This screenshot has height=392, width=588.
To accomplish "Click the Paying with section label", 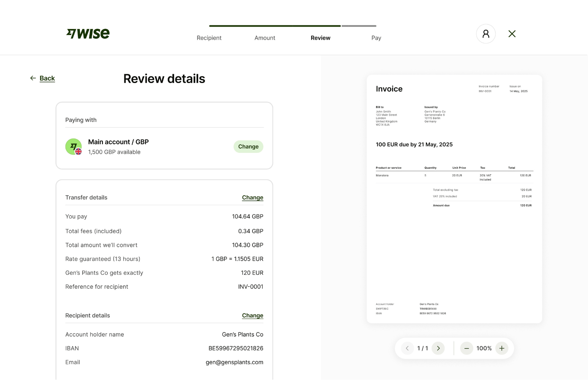I will [81, 120].
